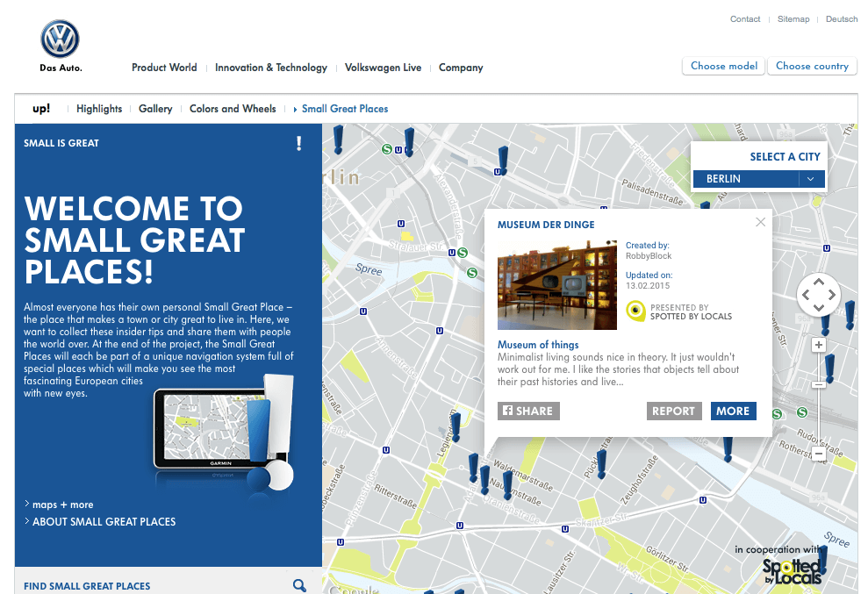Go to the Gallery tab
Screen dimensions: 868x594
(155, 109)
